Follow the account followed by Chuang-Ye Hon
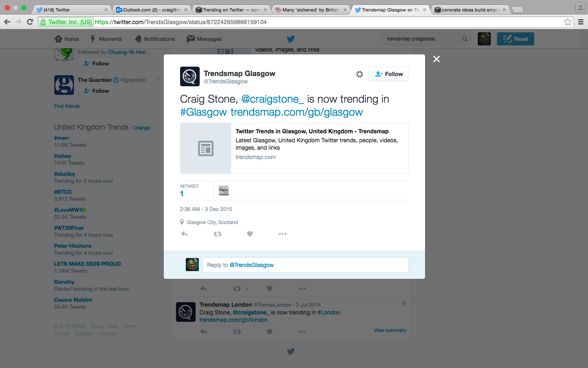This screenshot has height=368, width=588. click(x=96, y=63)
